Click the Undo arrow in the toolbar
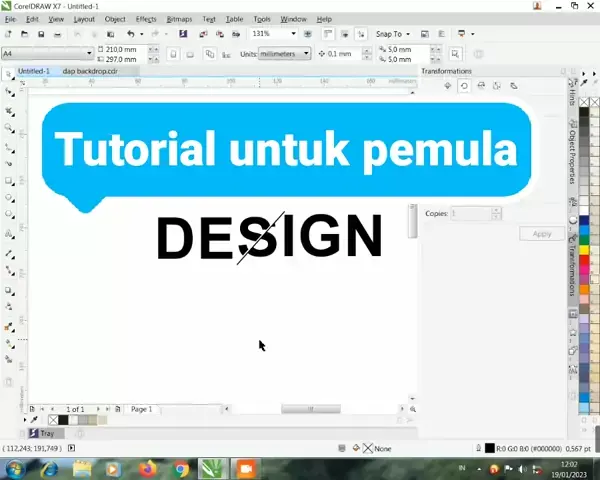The image size is (600, 480). pyautogui.click(x=130, y=34)
